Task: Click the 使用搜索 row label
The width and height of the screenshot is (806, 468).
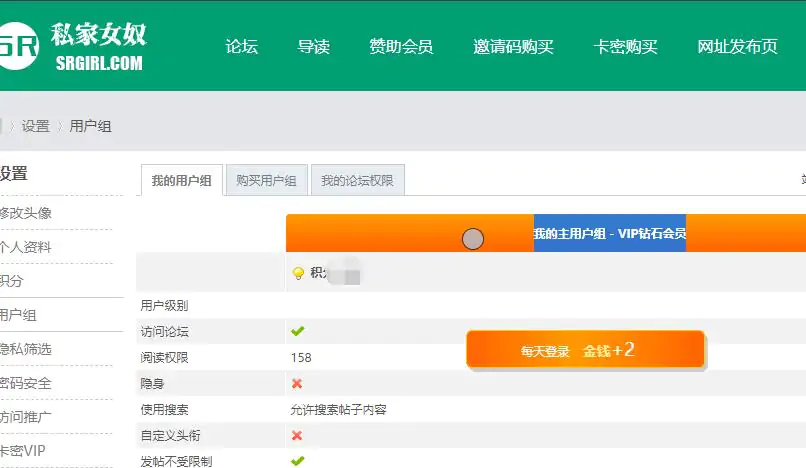Action: pos(164,409)
